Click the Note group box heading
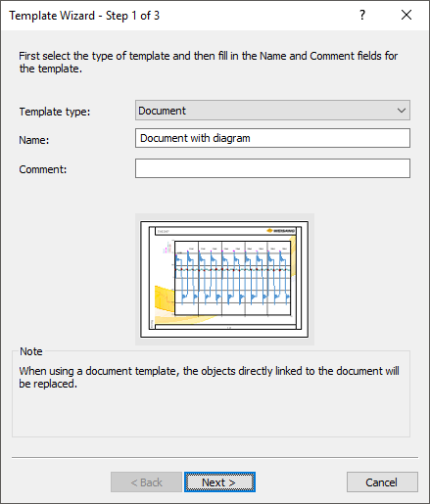 pyautogui.click(x=31, y=351)
